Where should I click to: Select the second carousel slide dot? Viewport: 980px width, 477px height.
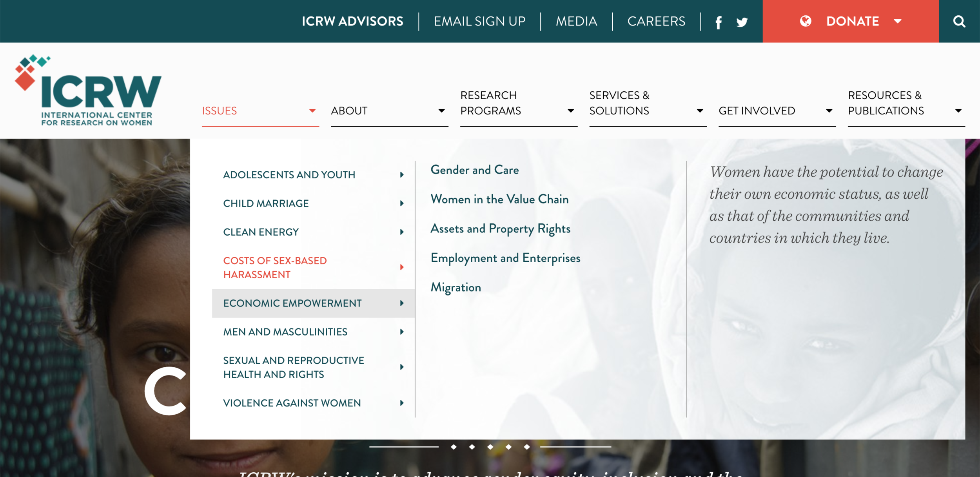(472, 447)
